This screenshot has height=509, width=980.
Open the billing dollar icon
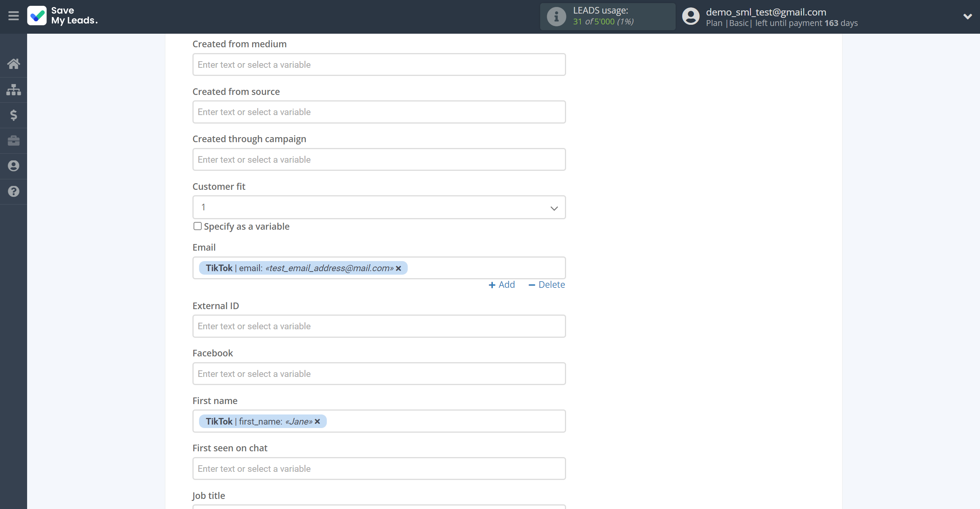(14, 115)
